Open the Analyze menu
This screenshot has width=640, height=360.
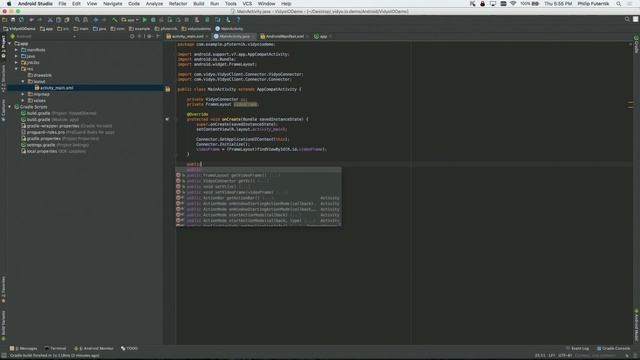(x=154, y=4)
